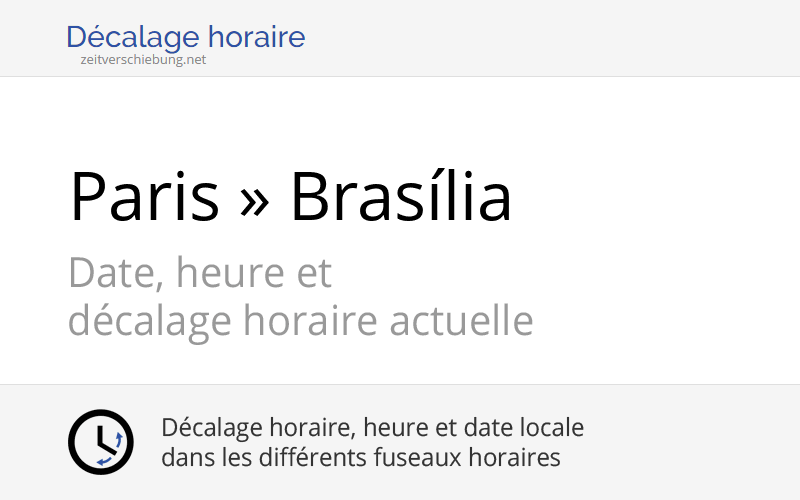The width and height of the screenshot is (800, 500).
Task: Click the clock icon in the footer
Action: pyautogui.click(x=100, y=442)
